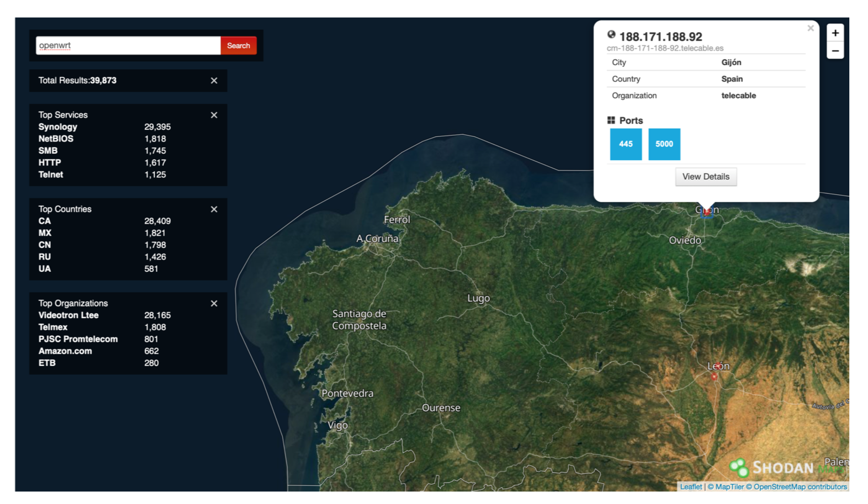Dismiss the Top Services panel
The image size is (868, 504).
point(214,115)
